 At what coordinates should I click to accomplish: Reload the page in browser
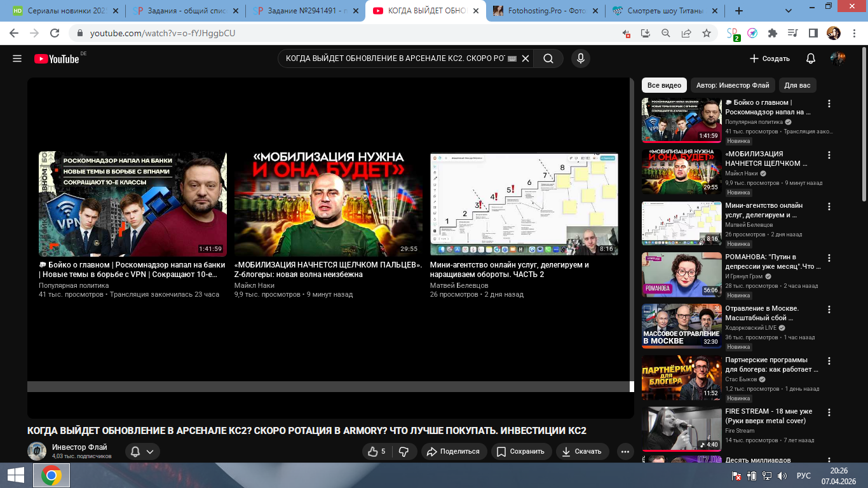(55, 33)
